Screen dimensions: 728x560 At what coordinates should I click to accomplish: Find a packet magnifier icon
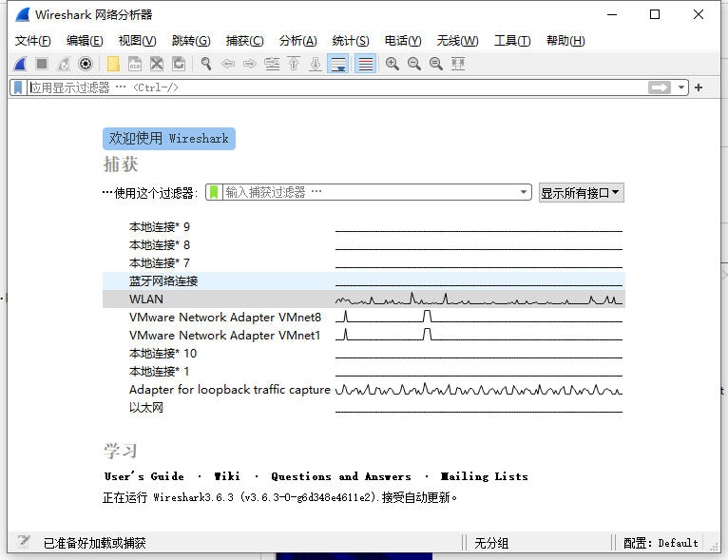coord(206,64)
